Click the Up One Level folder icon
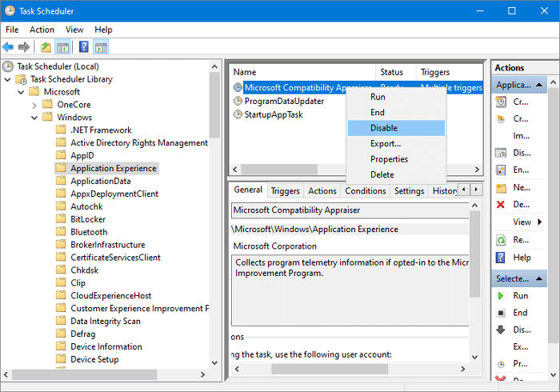560x392 pixels. (x=46, y=47)
